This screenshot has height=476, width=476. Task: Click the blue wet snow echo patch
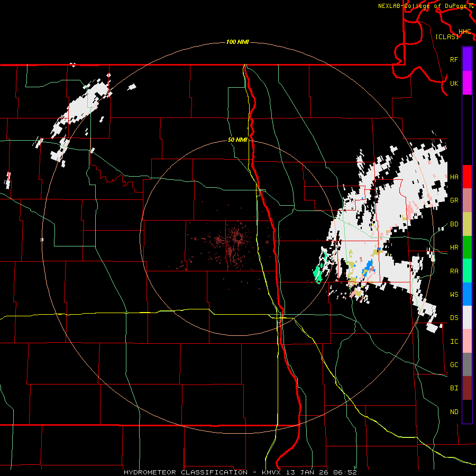click(368, 267)
